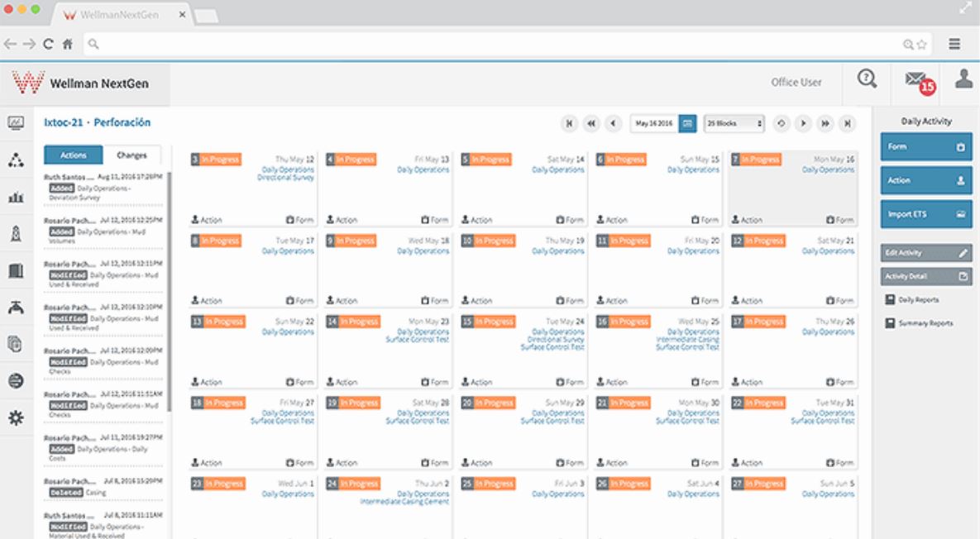
Task: Click Form on the Thu May 12 card
Action: pyautogui.click(x=300, y=220)
